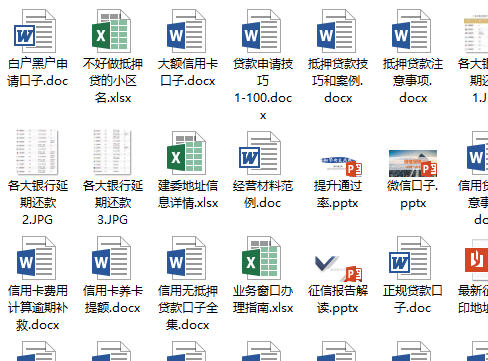Select the 建委地址信息详情.xlsx Excel icon
The image size is (488, 361).
[186, 153]
